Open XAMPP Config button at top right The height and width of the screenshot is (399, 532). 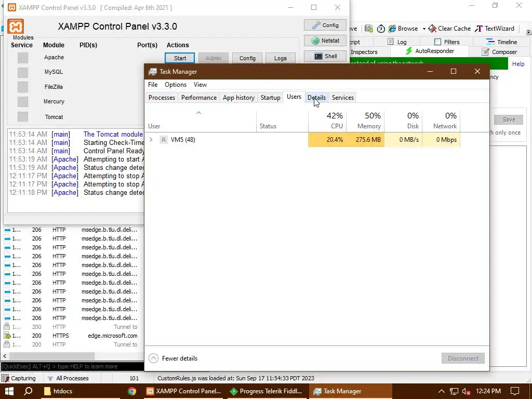[325, 25]
